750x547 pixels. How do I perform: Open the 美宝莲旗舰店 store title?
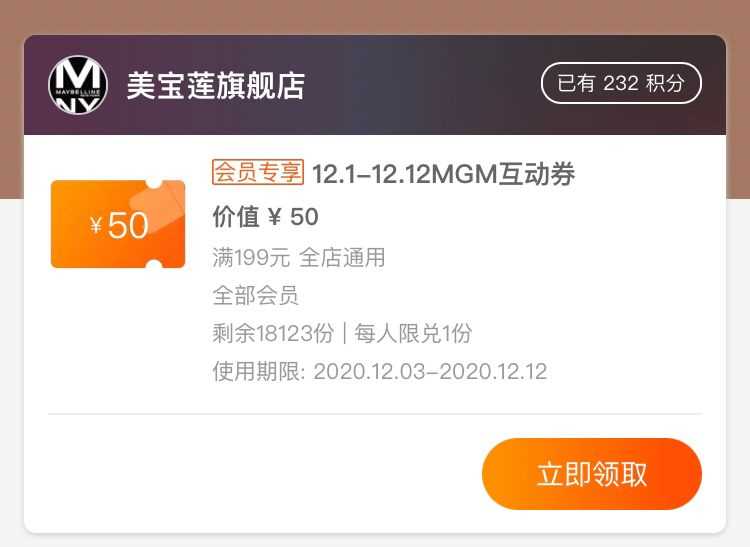coord(216,86)
